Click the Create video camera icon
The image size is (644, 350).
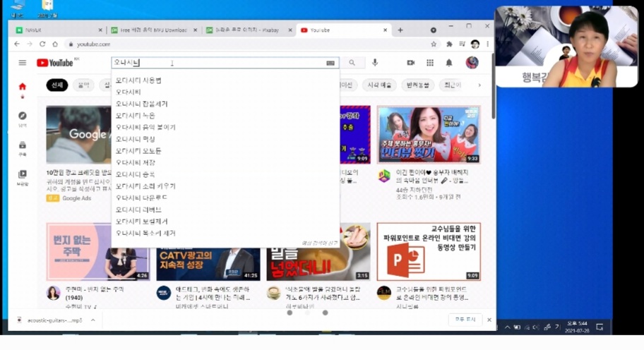click(x=410, y=63)
